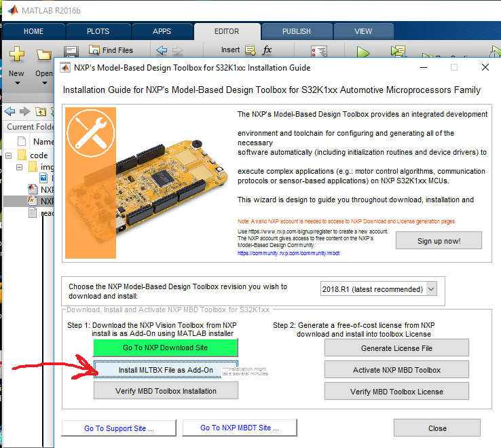Open the NXP community mbdt link

point(289,253)
